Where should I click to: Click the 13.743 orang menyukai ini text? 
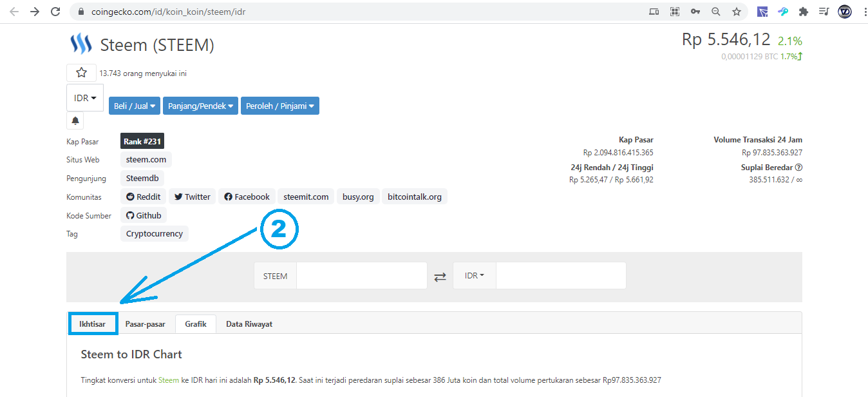143,73
